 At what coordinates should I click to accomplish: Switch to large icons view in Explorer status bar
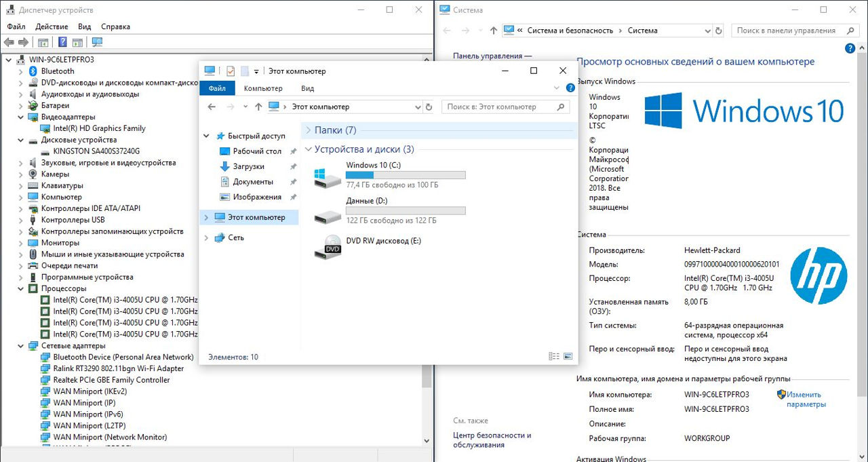tap(568, 356)
